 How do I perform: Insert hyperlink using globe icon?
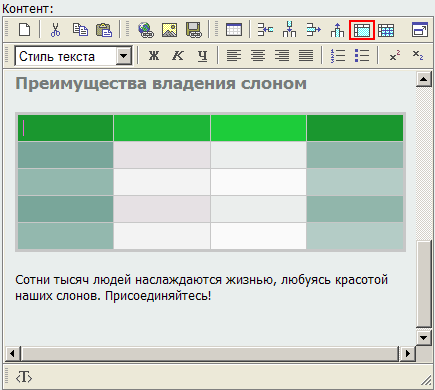click(146, 30)
